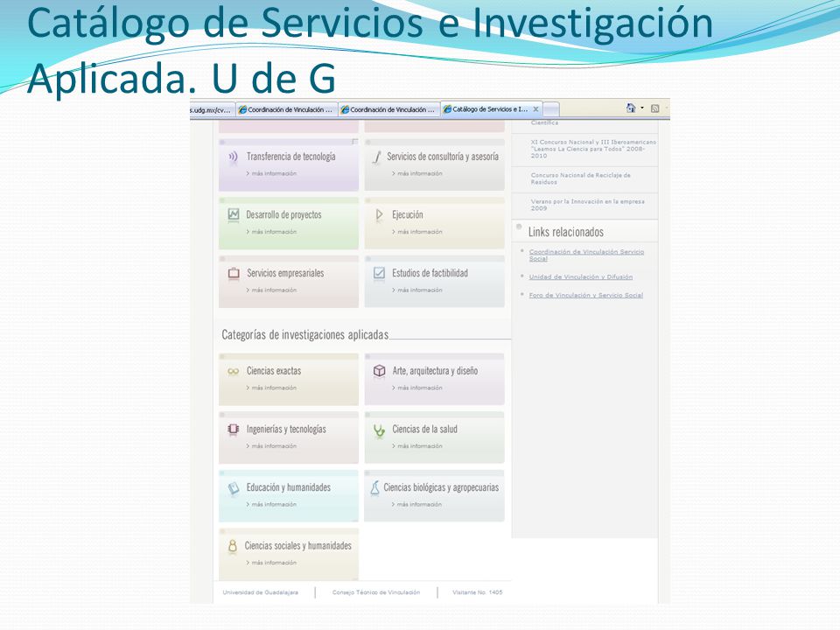Click the Servicios empresariales title

285,273
